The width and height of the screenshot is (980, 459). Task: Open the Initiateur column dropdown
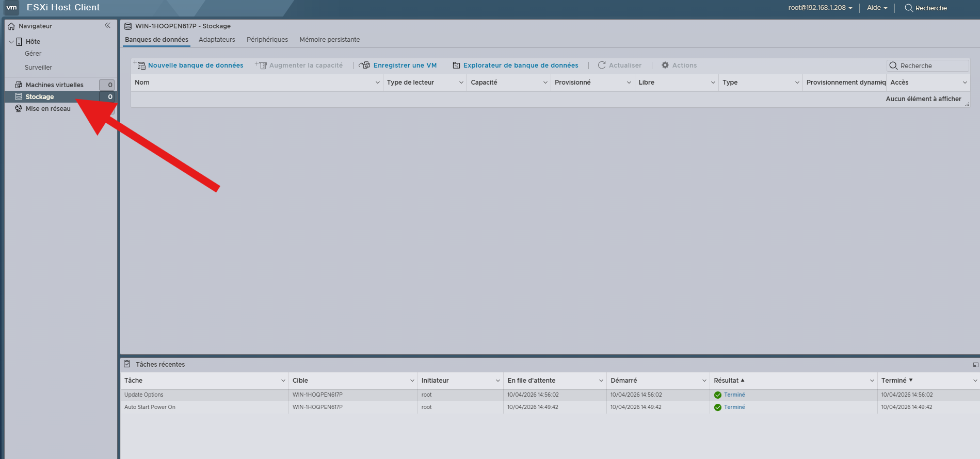click(x=498, y=381)
